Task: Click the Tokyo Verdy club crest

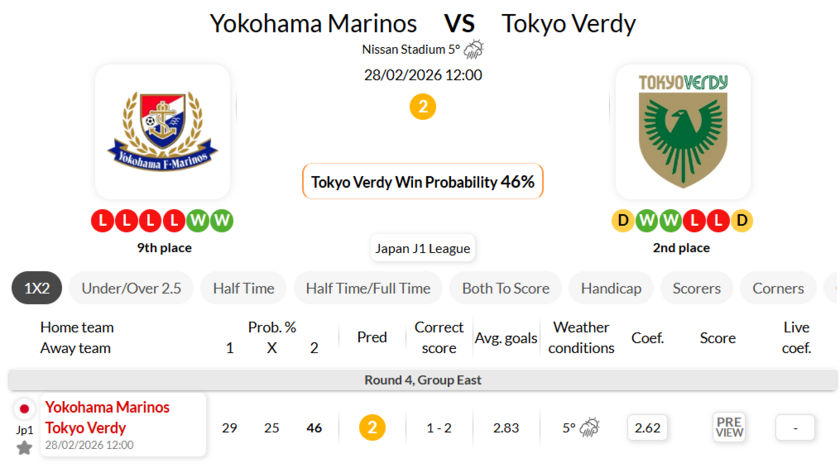Action: (682, 131)
